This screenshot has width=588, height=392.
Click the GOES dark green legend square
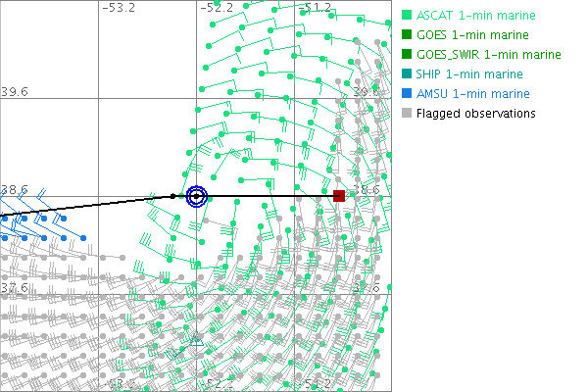point(407,35)
